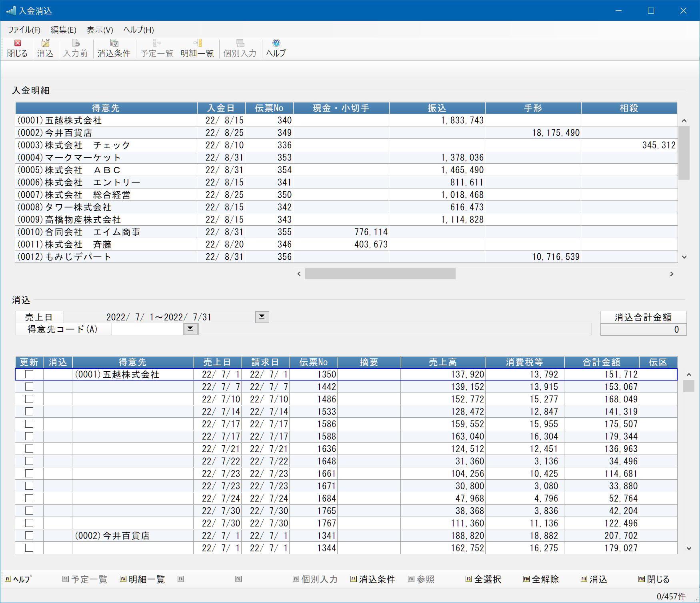The image size is (700, 603).
Task: Open 消込条件 from the toolbar
Action: (x=114, y=48)
